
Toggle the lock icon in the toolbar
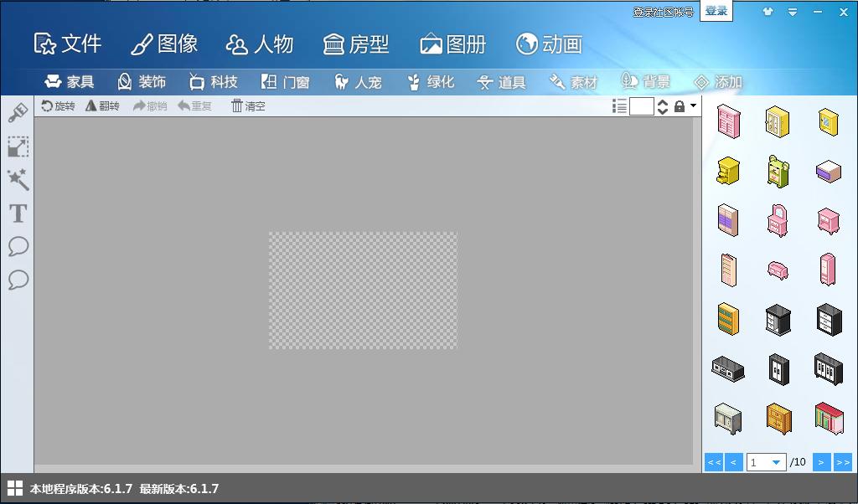coord(678,106)
